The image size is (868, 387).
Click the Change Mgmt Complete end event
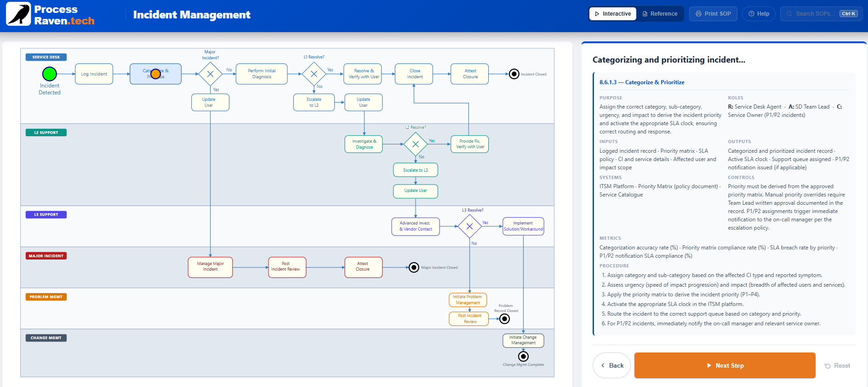(x=523, y=356)
